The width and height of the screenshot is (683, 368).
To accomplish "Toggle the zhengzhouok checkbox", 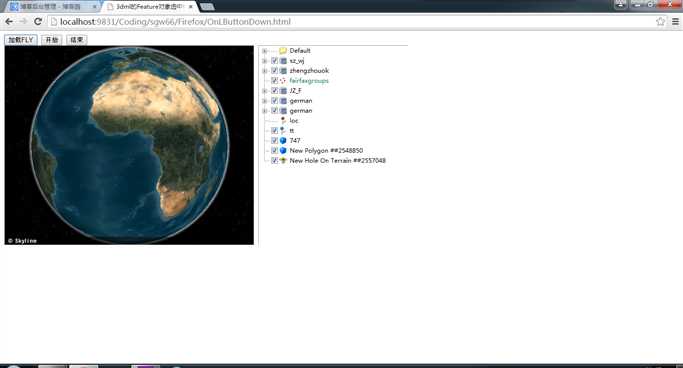I will click(x=274, y=71).
